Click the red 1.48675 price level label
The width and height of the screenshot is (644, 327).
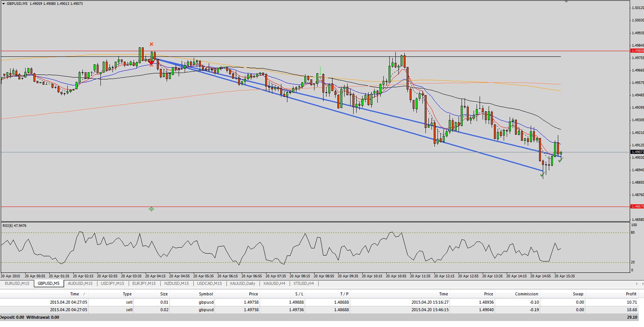coord(638,207)
